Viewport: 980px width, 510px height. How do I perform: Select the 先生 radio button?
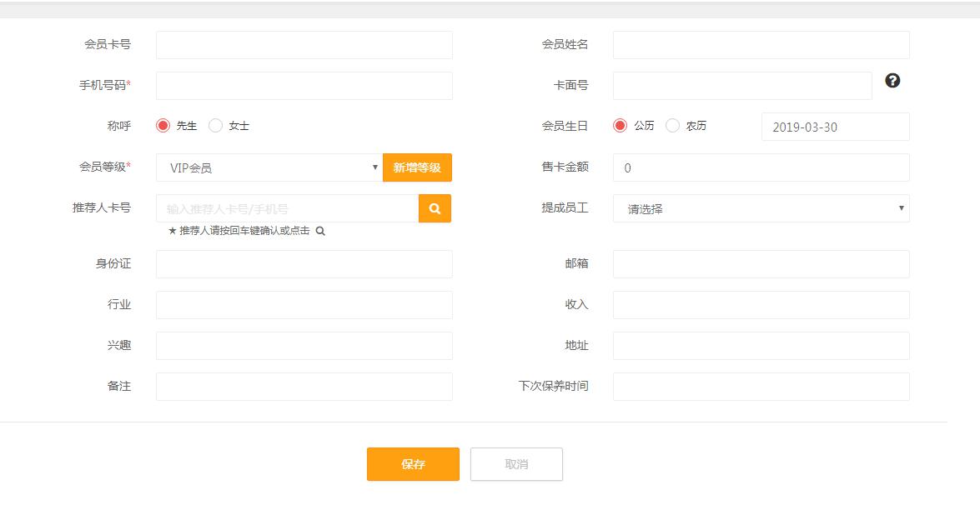(x=163, y=126)
